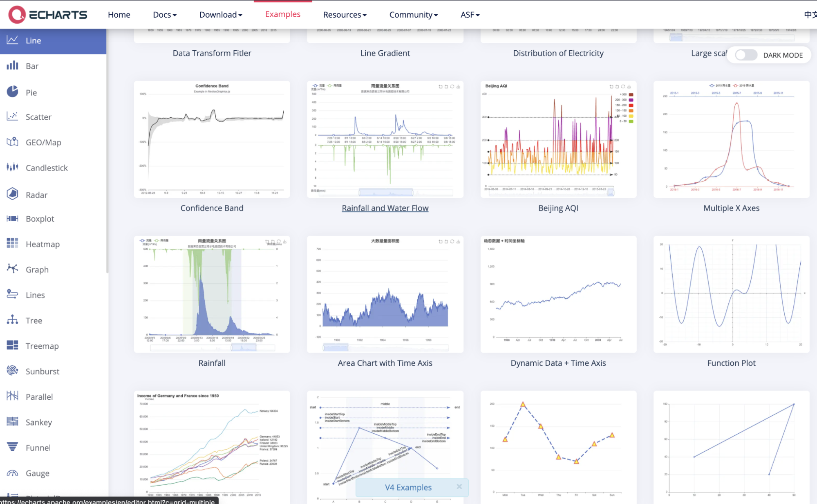Screen dimensions: 817x504
Task: Open the Data Transform Fitler title
Action: coord(212,53)
